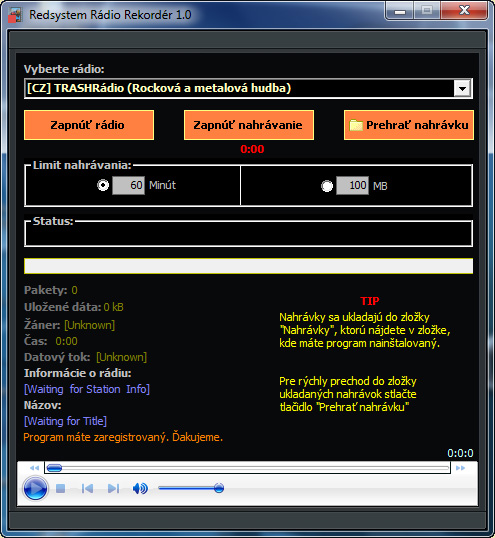This screenshot has height=538, width=495.
Task: Minimize the Rádio Rekordér window
Action: point(400,11)
